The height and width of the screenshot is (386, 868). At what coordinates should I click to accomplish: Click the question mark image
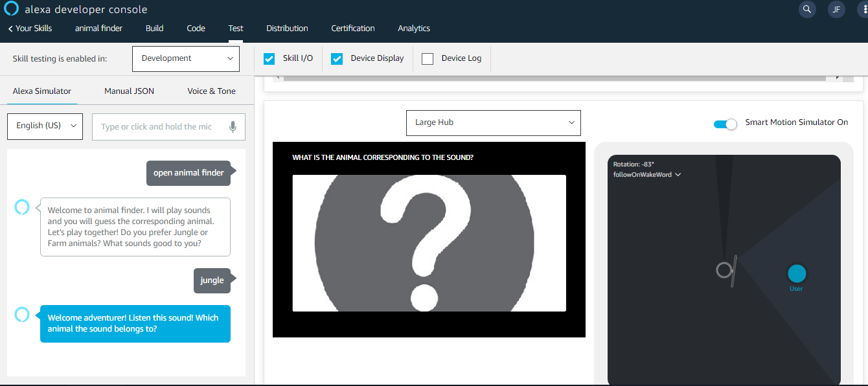tap(429, 244)
